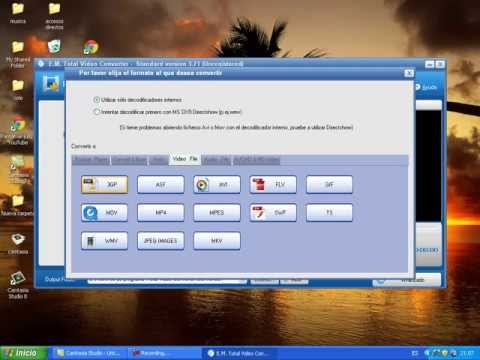Screen dimensions: 480x360
Task: Switch to the AVCHD & HD video tab
Action: pyautogui.click(x=256, y=160)
